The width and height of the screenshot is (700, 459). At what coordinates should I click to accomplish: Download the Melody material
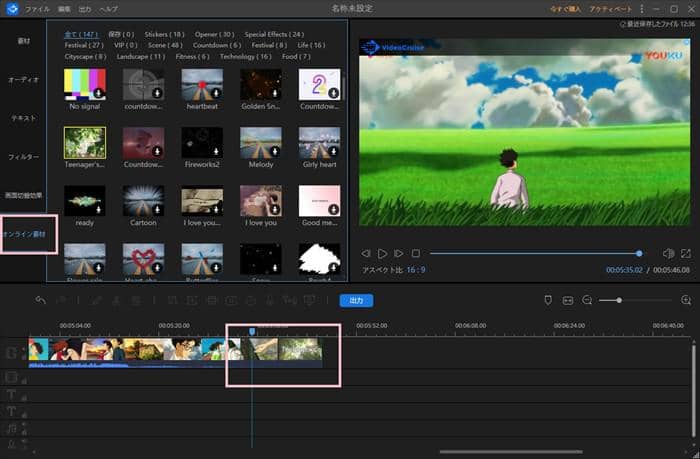pyautogui.click(x=275, y=151)
